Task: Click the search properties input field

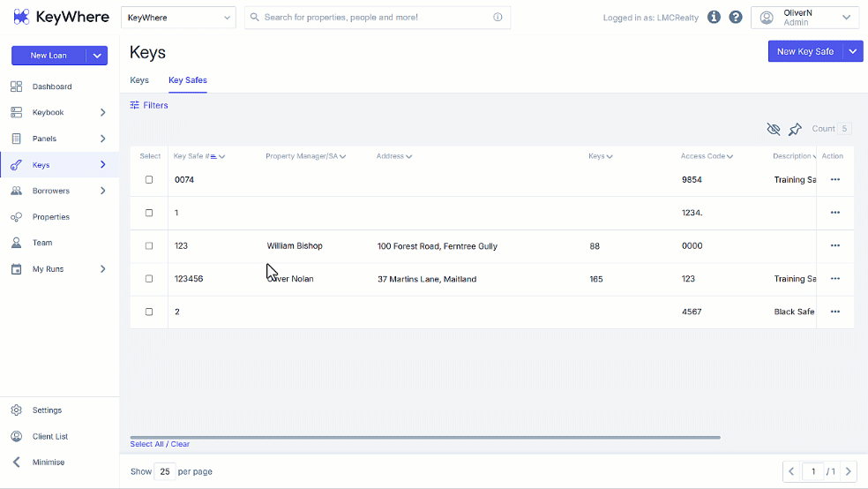Action: coord(377,17)
